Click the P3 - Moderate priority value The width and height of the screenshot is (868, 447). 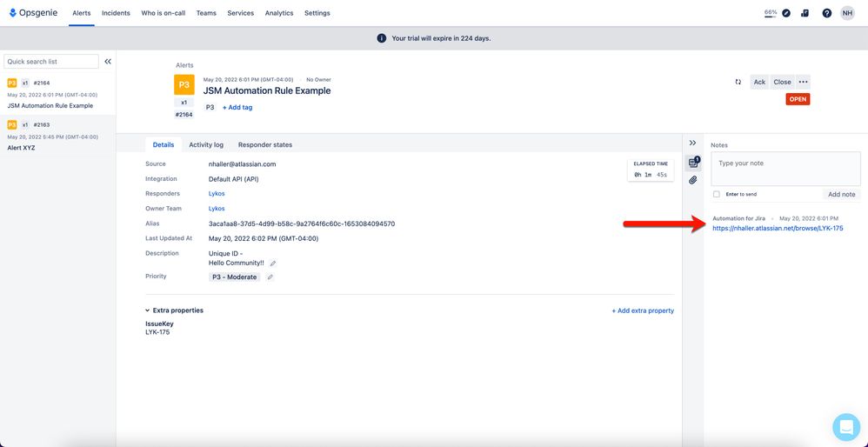click(x=235, y=277)
